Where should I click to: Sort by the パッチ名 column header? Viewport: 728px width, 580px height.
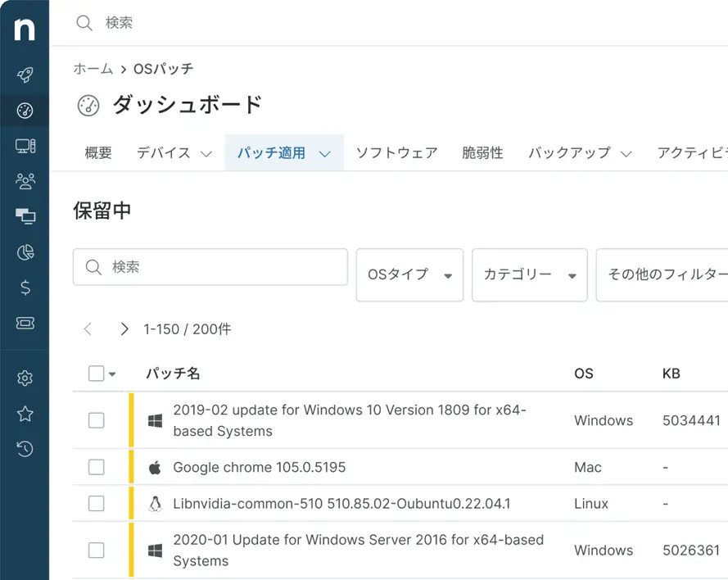pyautogui.click(x=173, y=374)
